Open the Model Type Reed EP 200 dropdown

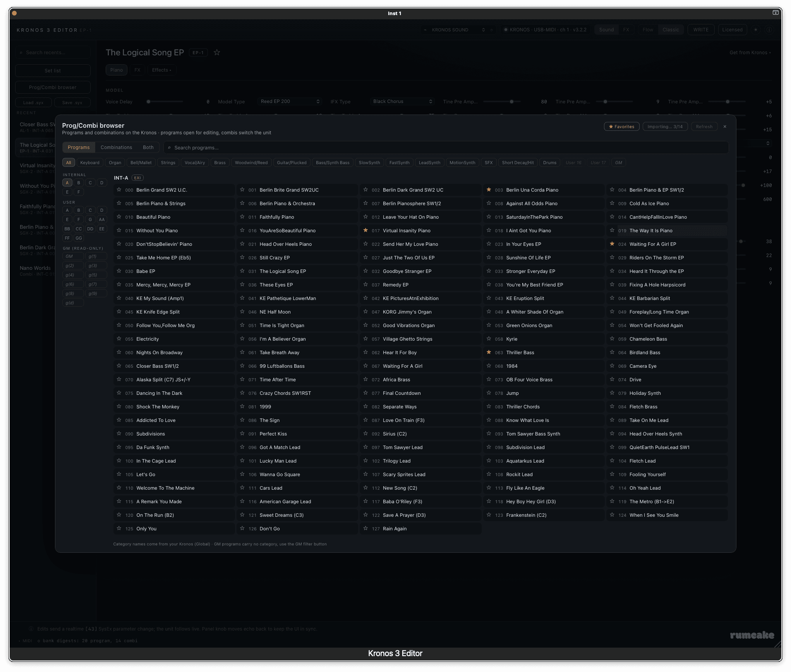click(290, 101)
